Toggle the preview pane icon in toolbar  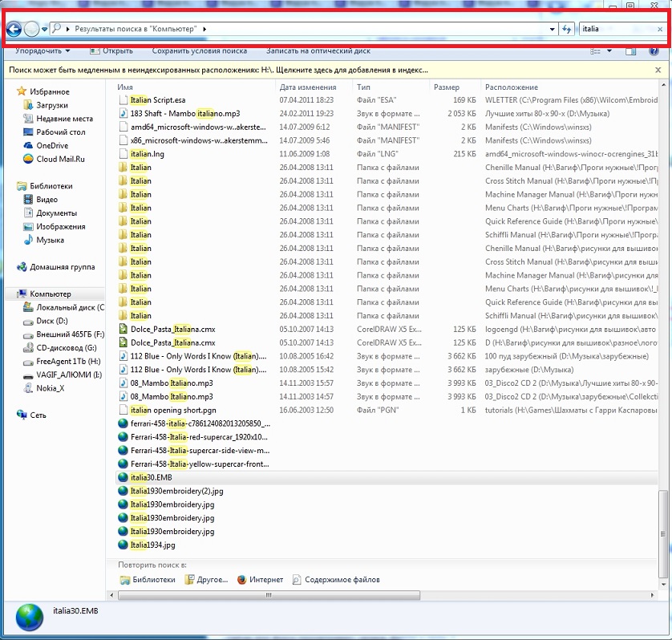[x=631, y=51]
